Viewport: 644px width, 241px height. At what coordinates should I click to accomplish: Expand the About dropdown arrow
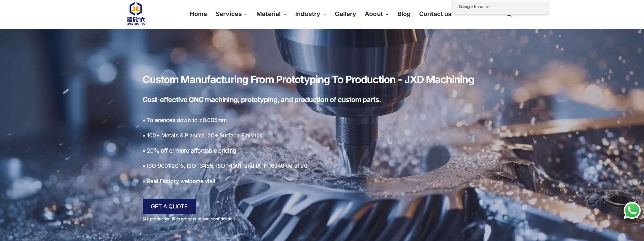click(387, 14)
